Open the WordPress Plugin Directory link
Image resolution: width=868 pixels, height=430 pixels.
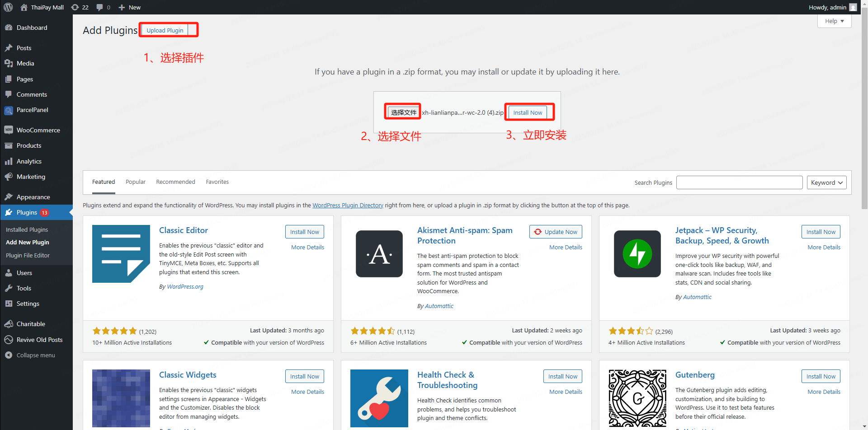coord(348,205)
